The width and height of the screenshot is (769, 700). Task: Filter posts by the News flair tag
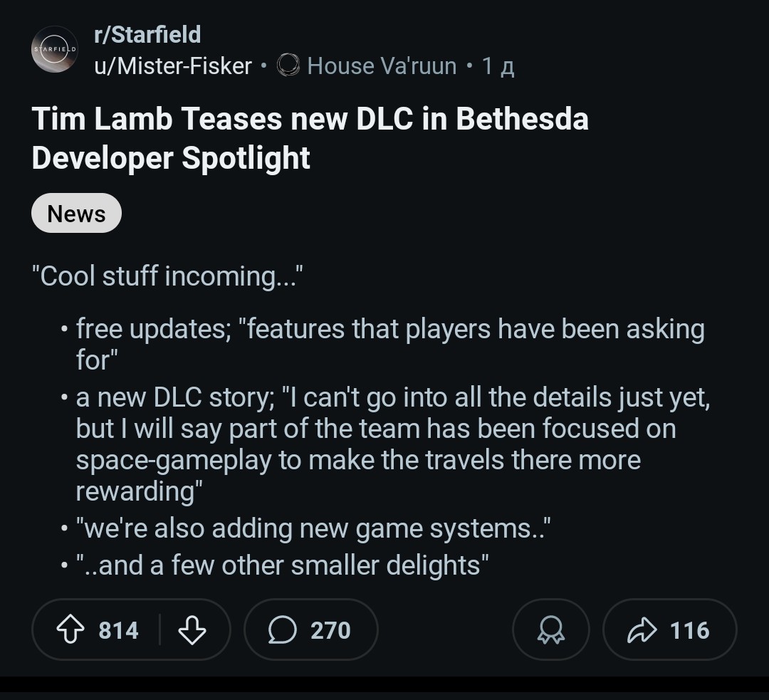(x=76, y=214)
